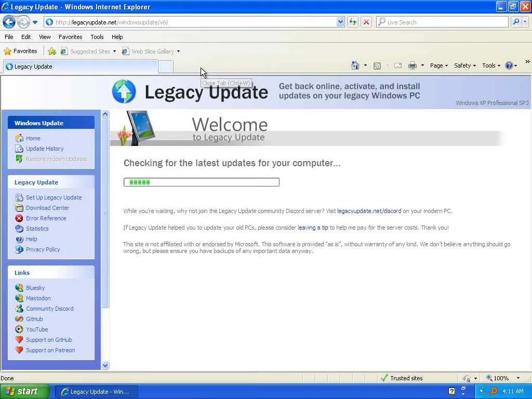Open the Tools command bar menu
Image resolution: width=532 pixels, height=399 pixels.
point(491,65)
